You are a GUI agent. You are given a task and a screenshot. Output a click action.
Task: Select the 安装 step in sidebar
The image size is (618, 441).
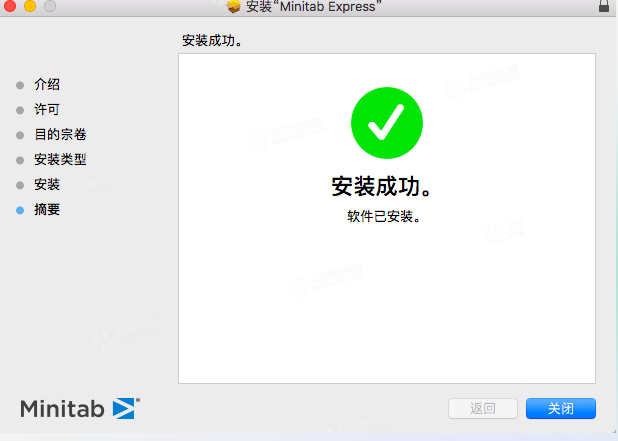47,184
